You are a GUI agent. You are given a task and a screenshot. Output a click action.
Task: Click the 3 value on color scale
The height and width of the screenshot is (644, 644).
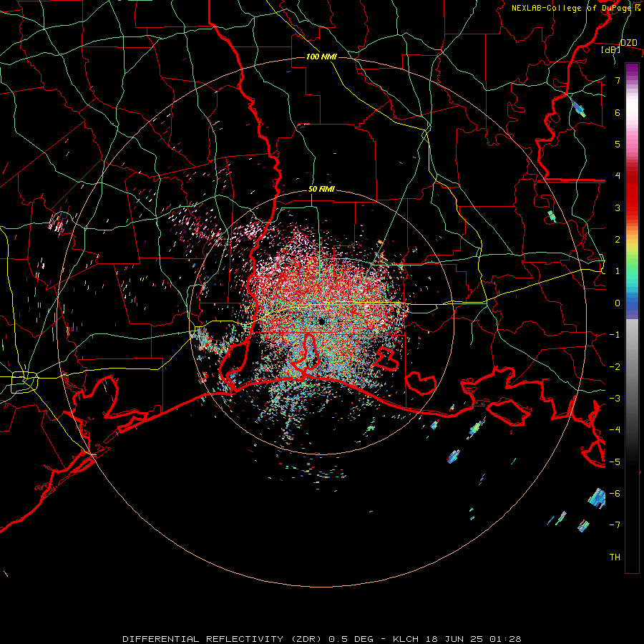618,208
